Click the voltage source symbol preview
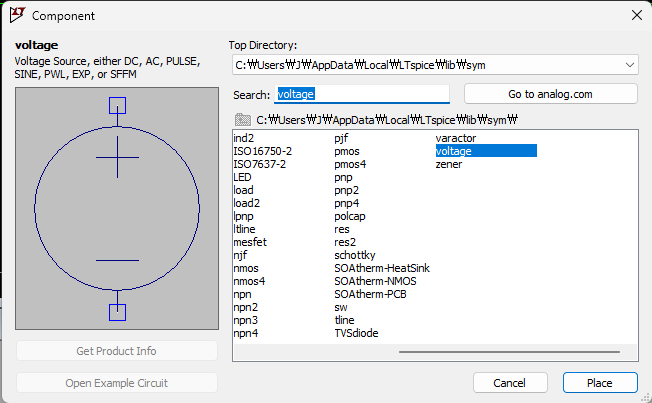652x403 pixels. [117, 208]
